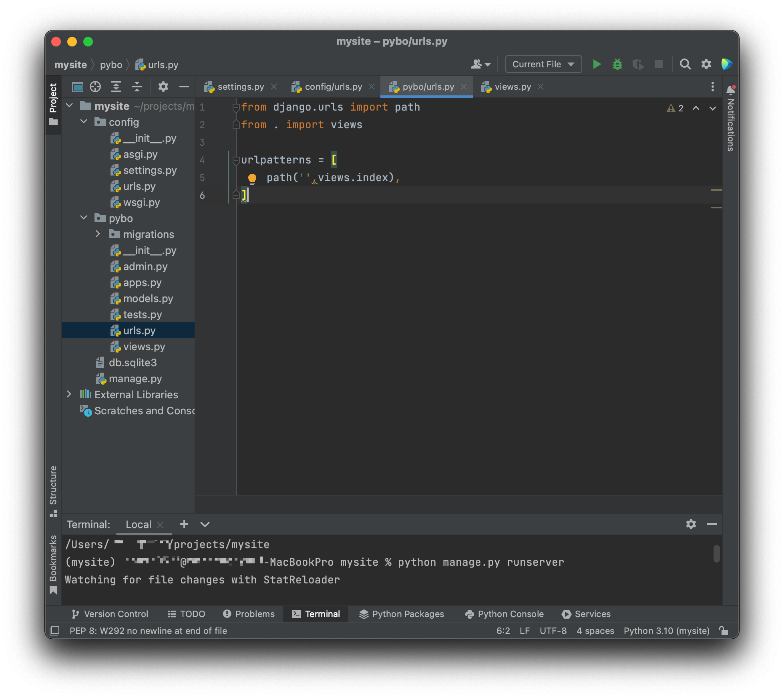
Task: Click Select Opened File target icon
Action: pyautogui.click(x=95, y=87)
